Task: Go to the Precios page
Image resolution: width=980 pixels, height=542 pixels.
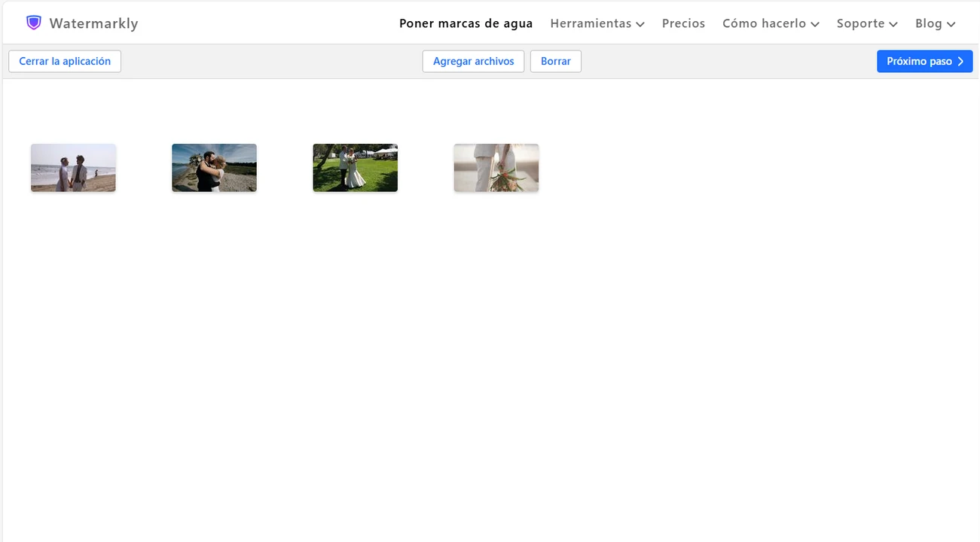Action: [683, 23]
